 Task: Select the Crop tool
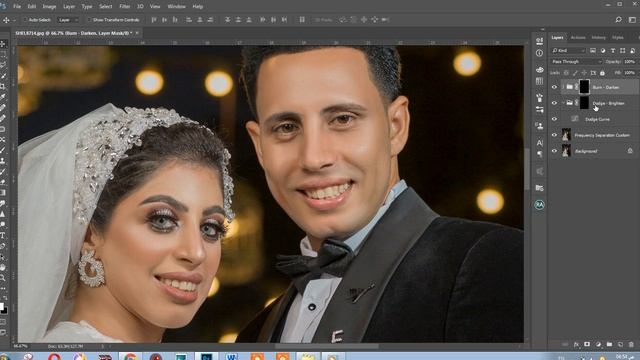click(3, 86)
